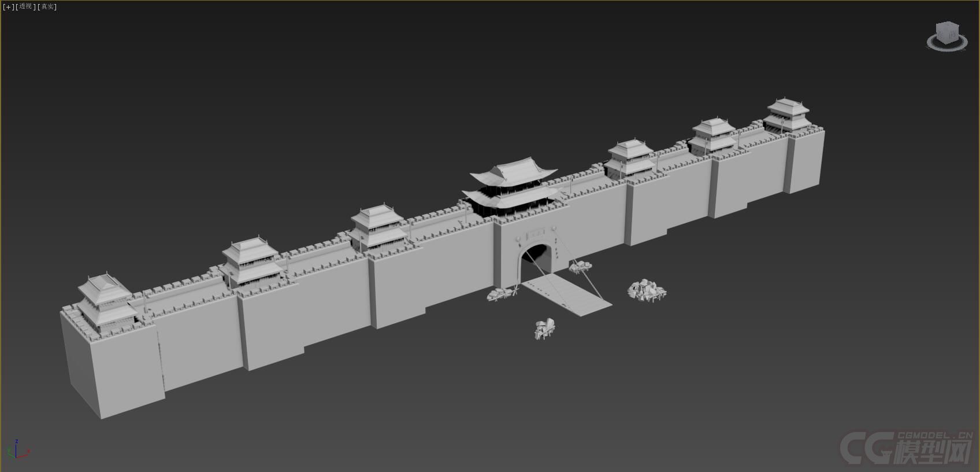The width and height of the screenshot is (980, 472).
Task: Select the drawbridge in front of the gate
Action: [x=567, y=296]
